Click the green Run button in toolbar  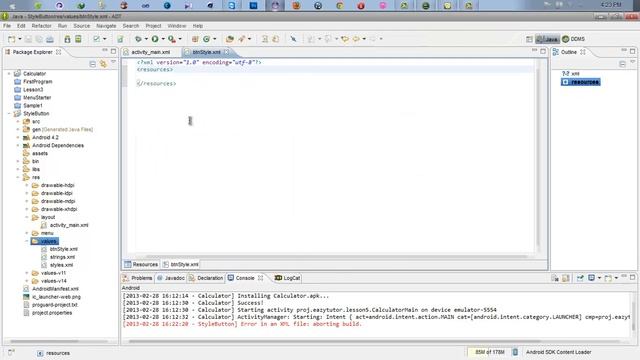155,39
